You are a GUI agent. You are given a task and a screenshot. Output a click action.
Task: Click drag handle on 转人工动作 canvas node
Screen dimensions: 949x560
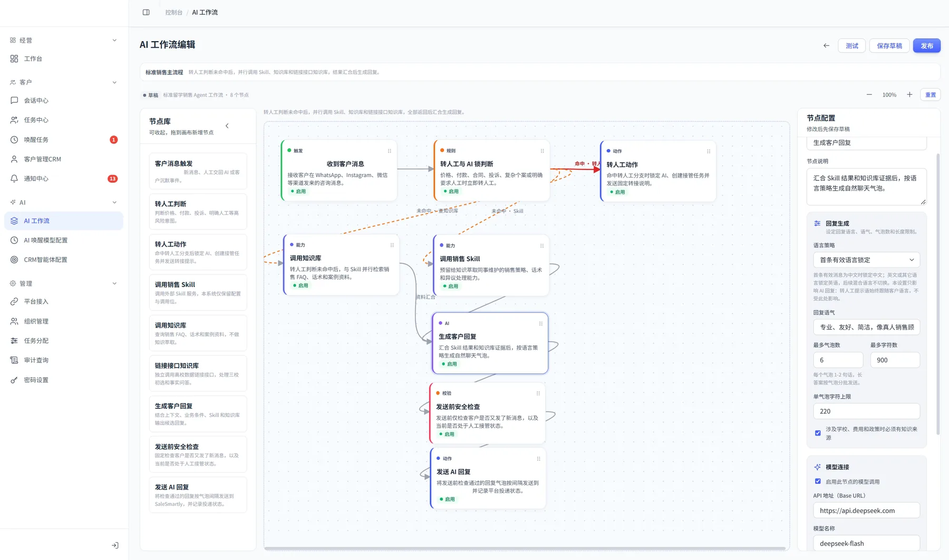point(709,151)
